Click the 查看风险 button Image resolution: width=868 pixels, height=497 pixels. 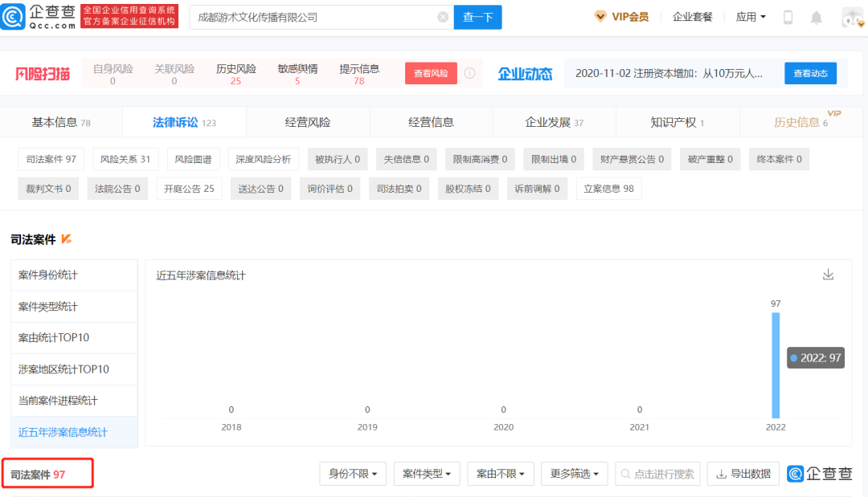(x=431, y=74)
